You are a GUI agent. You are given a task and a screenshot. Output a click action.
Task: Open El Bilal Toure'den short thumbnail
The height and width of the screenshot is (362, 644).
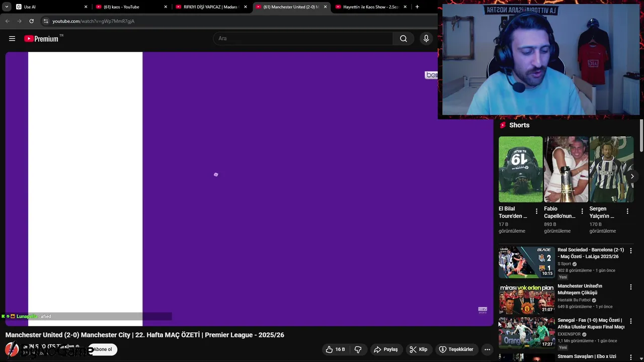(521, 169)
